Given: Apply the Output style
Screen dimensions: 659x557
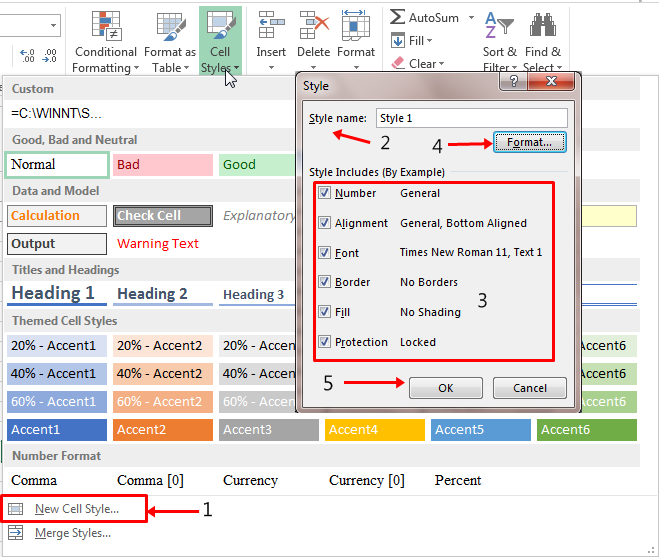Looking at the screenshot, I should pos(57,244).
